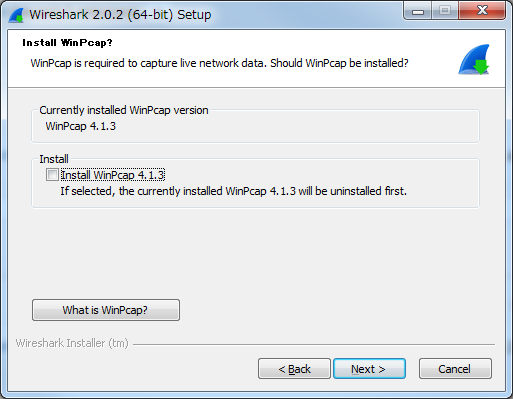Click the "Install WinPcap 4.1.3" checkbox label
This screenshot has width=513, height=399.
113,175
